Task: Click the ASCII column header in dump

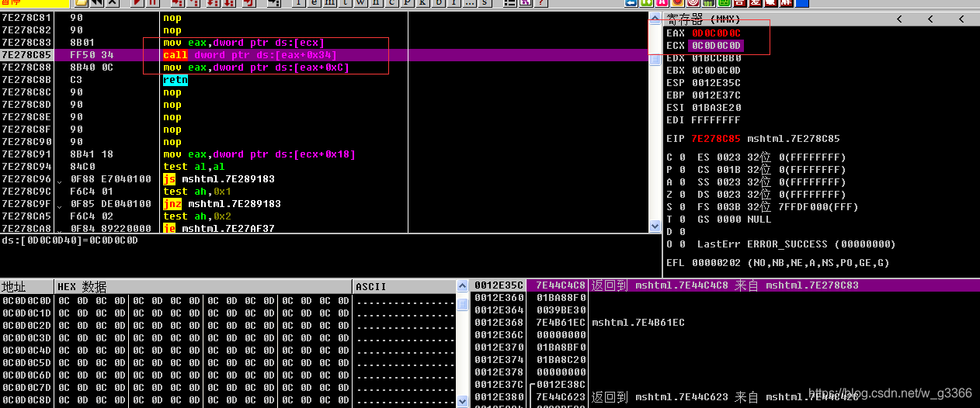Action: [x=404, y=286]
